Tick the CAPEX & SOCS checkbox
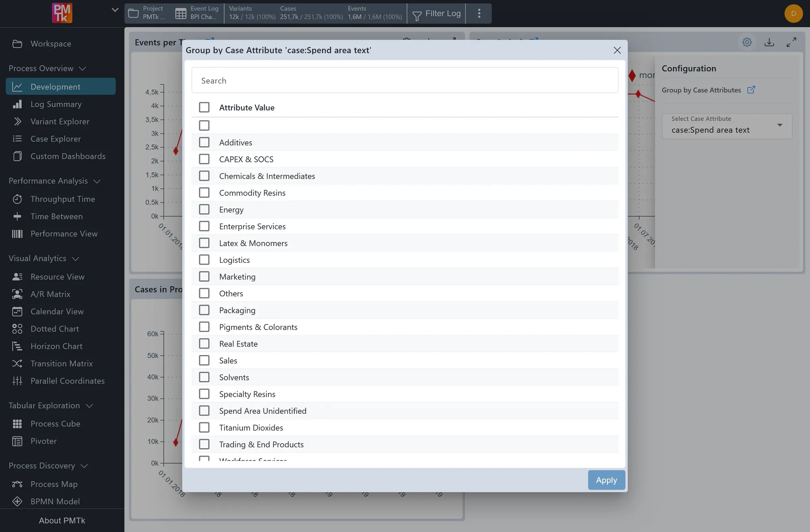810x532 pixels. tap(204, 159)
